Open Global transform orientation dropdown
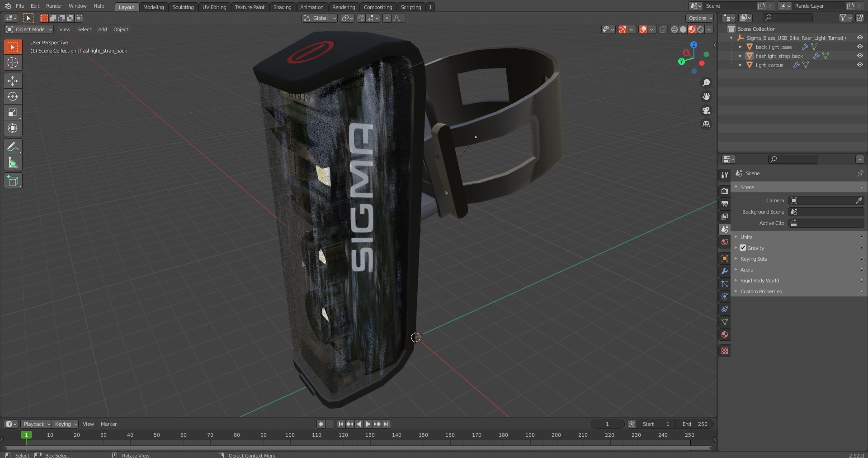The width and height of the screenshot is (868, 458). click(x=320, y=18)
